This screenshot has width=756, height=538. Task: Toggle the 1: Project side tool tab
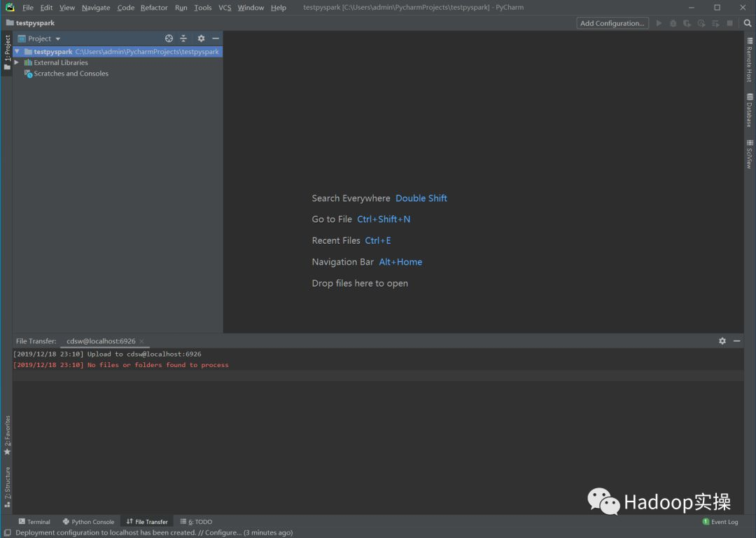[x=7, y=52]
